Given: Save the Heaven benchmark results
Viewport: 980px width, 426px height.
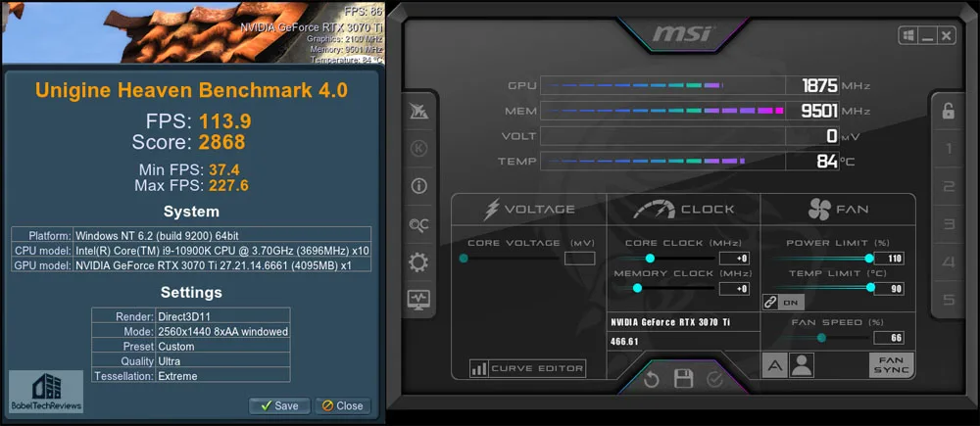Looking at the screenshot, I should [279, 405].
